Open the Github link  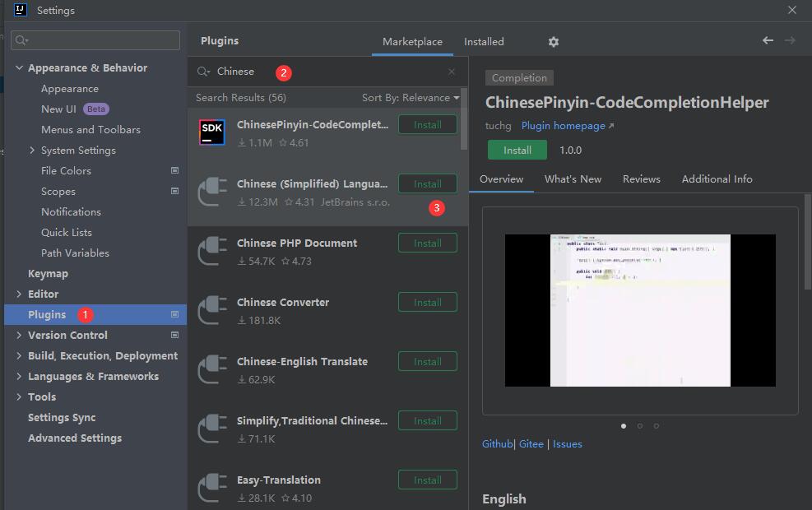pos(497,444)
